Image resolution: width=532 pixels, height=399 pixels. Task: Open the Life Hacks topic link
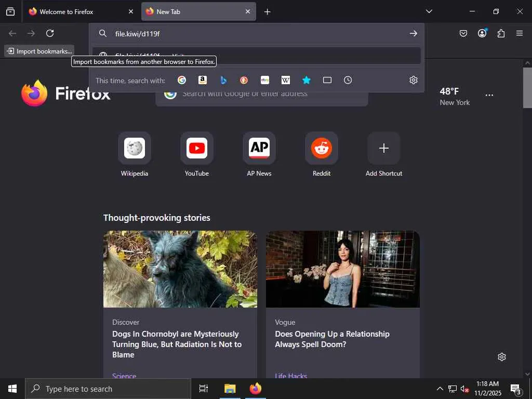pyautogui.click(x=291, y=376)
